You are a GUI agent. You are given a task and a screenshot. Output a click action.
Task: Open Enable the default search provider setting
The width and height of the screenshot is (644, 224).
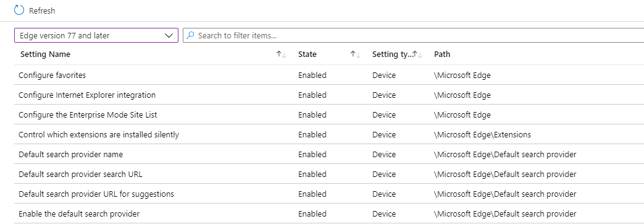pyautogui.click(x=79, y=213)
